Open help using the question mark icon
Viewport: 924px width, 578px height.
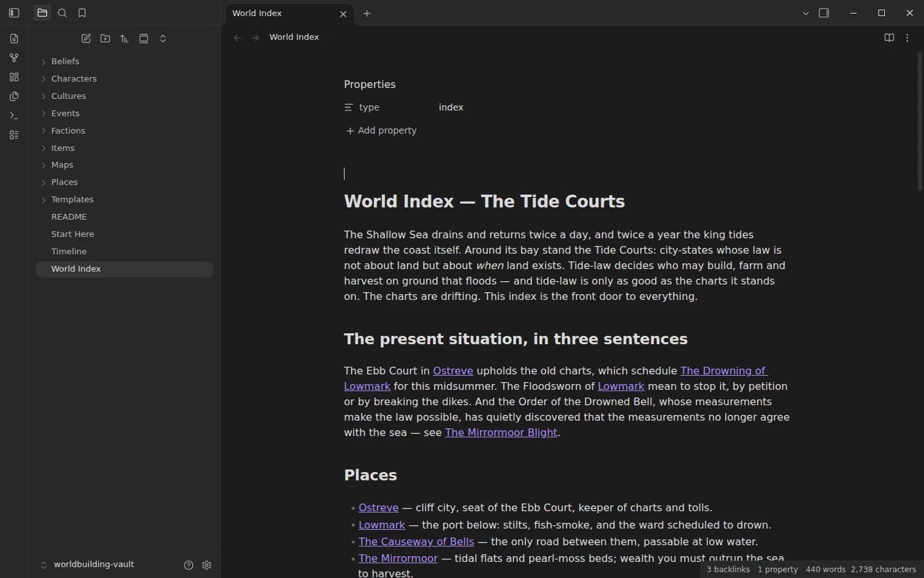[x=189, y=565]
